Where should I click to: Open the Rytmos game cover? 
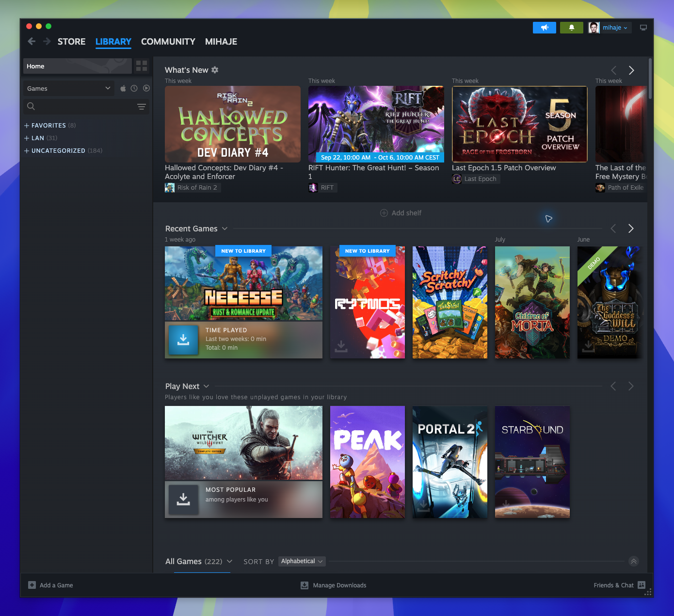[368, 302]
